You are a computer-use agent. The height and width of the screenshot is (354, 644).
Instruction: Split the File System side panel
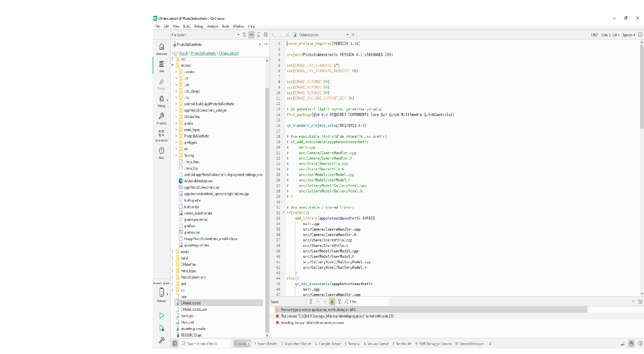pyautogui.click(x=266, y=35)
